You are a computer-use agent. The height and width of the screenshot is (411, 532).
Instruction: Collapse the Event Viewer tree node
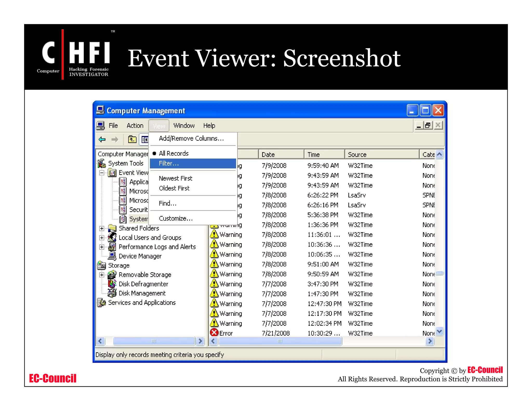pos(102,173)
